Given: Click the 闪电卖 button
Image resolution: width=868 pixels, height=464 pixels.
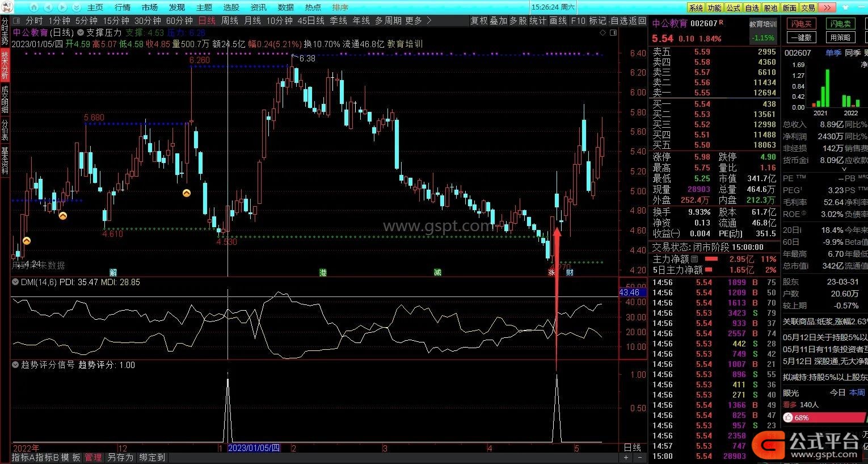Looking at the screenshot, I should (840, 24).
